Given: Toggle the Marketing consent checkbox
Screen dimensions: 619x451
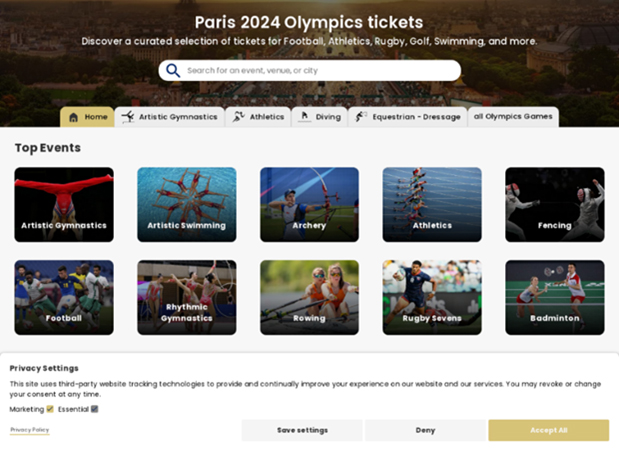Looking at the screenshot, I should point(50,409).
